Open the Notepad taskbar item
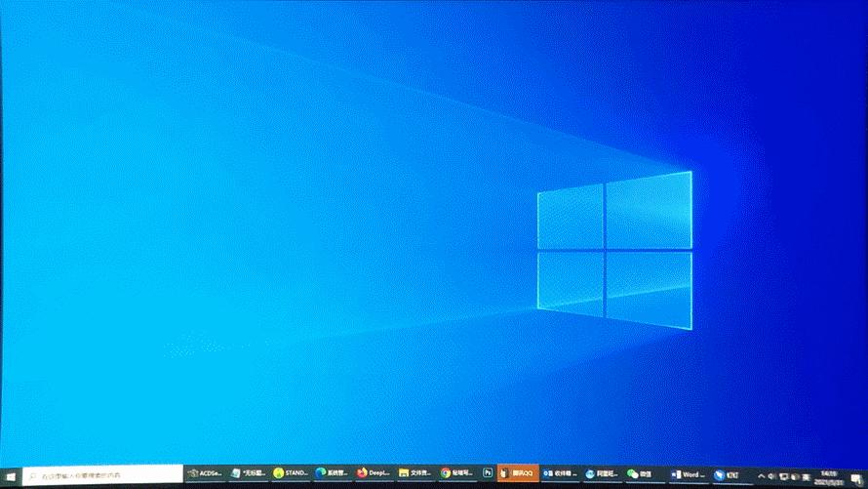The image size is (868, 489). 248,473
